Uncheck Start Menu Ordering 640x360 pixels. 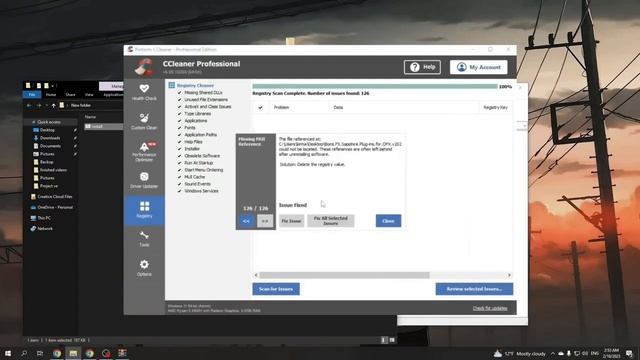[x=180, y=170]
